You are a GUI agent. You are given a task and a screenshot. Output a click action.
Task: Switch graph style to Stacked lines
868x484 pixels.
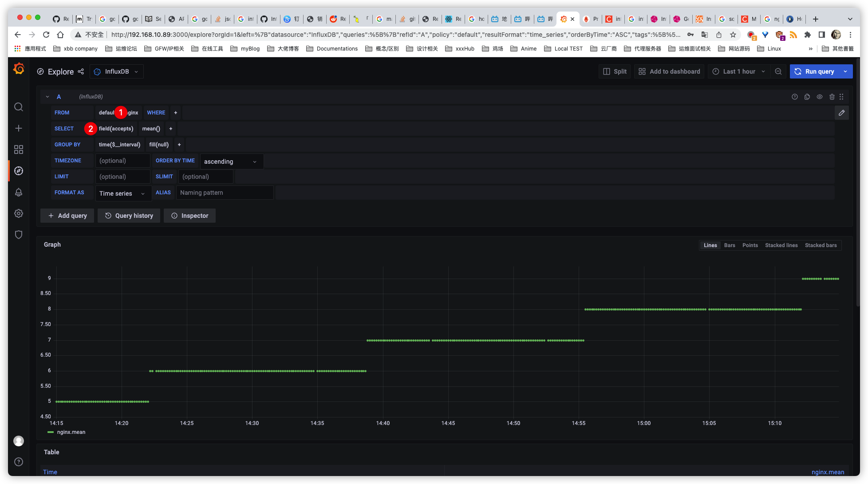click(x=781, y=245)
